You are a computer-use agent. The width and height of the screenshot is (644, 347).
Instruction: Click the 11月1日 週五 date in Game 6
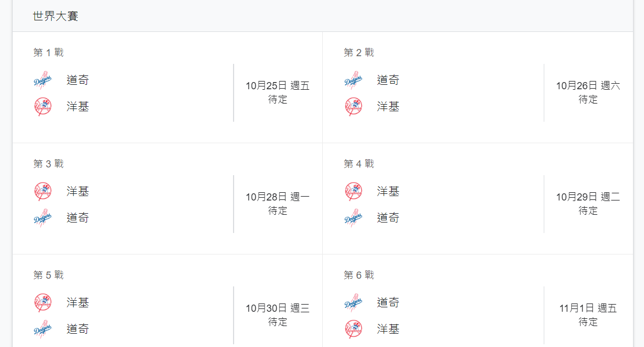click(x=588, y=308)
